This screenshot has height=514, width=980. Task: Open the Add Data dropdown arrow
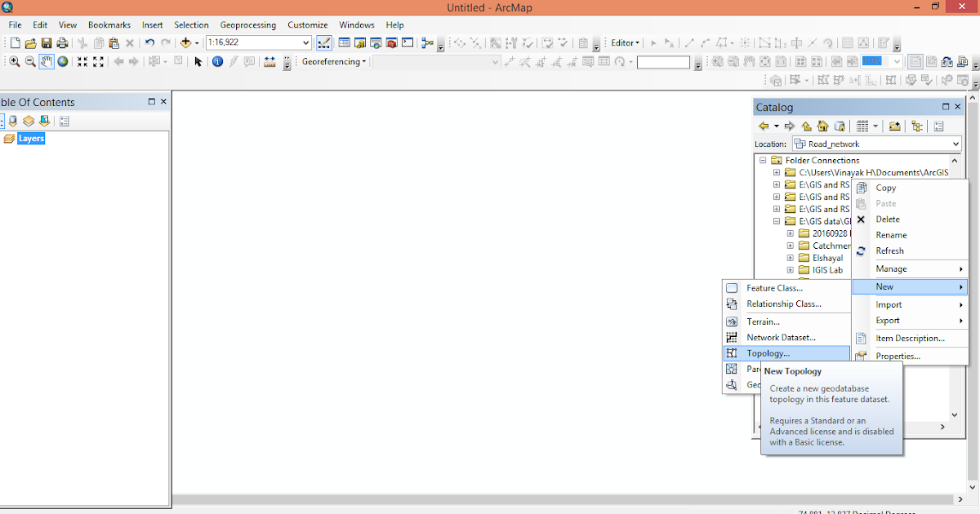click(197, 42)
